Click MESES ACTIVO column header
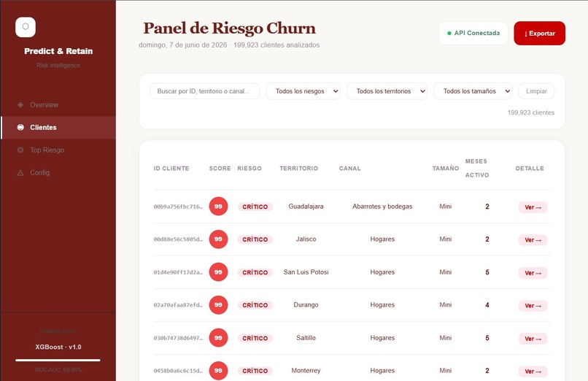 477,168
